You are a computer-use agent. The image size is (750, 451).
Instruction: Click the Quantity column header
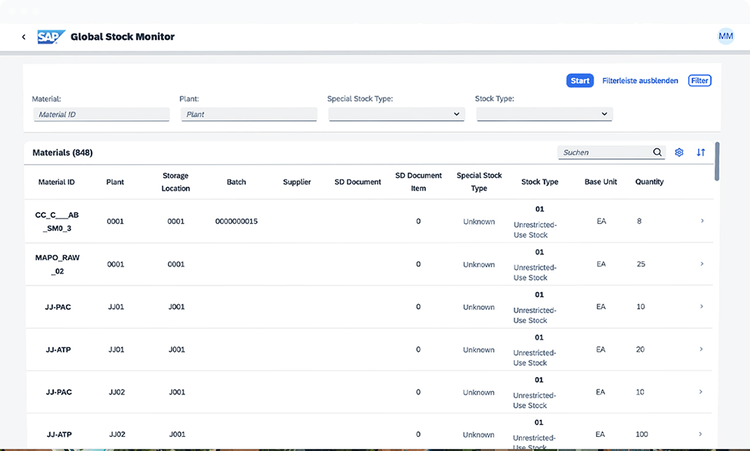point(649,182)
